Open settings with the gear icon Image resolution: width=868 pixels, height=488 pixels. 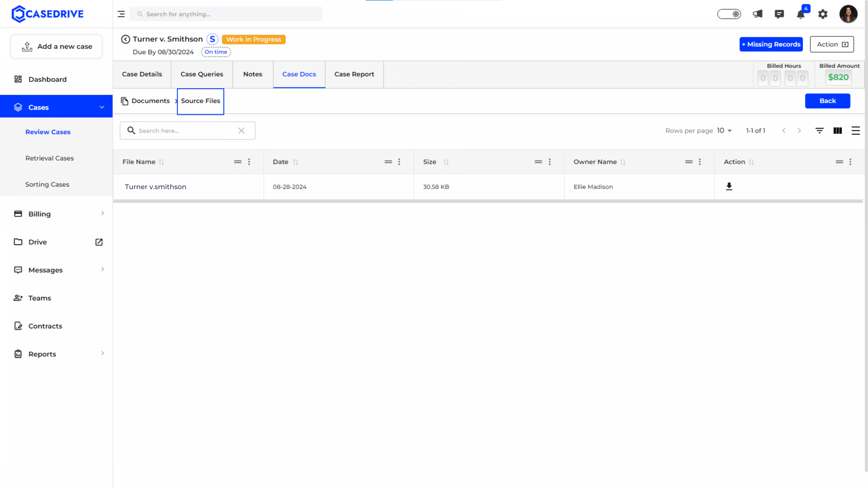coord(823,14)
